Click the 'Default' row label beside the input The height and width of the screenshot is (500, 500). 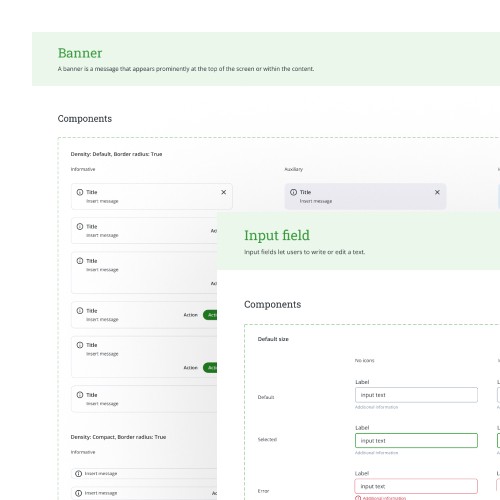266,397
